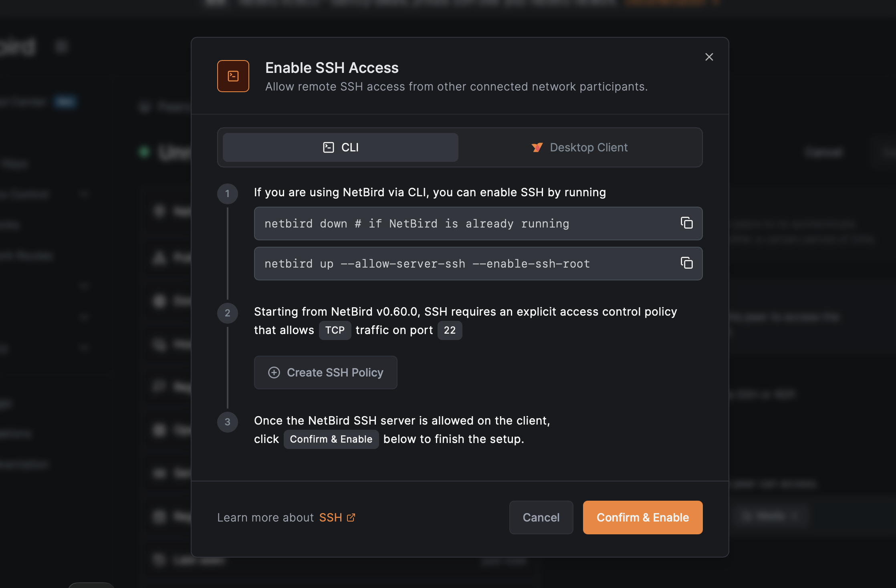Copy the netbird down command
896x588 pixels.
pos(686,224)
